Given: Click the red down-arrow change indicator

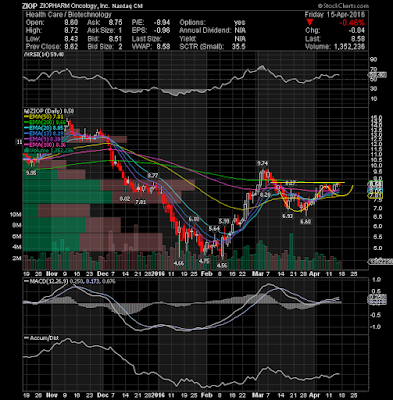Looking at the screenshot, I should tap(310, 23).
